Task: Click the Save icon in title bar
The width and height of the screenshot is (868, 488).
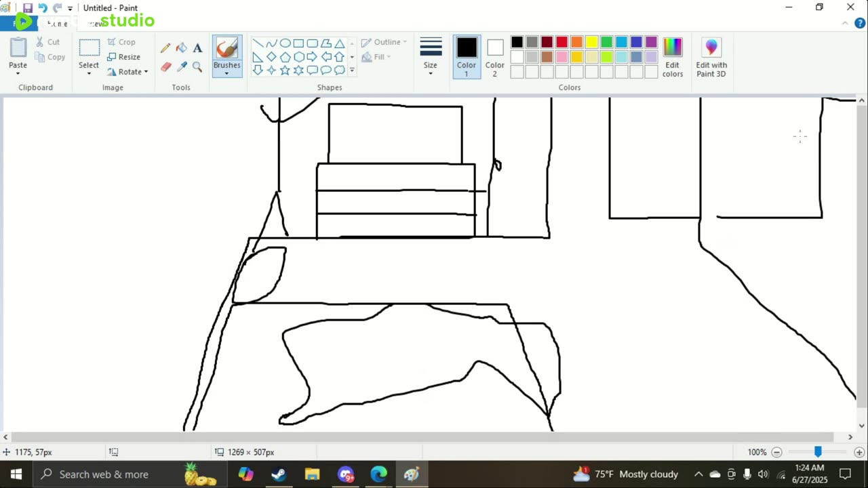Action: [x=28, y=8]
